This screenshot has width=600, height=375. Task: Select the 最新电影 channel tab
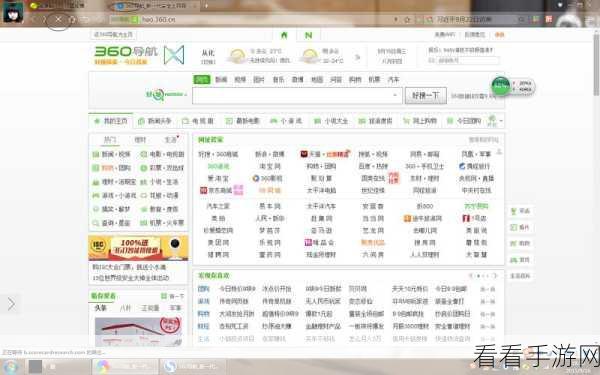[243, 121]
